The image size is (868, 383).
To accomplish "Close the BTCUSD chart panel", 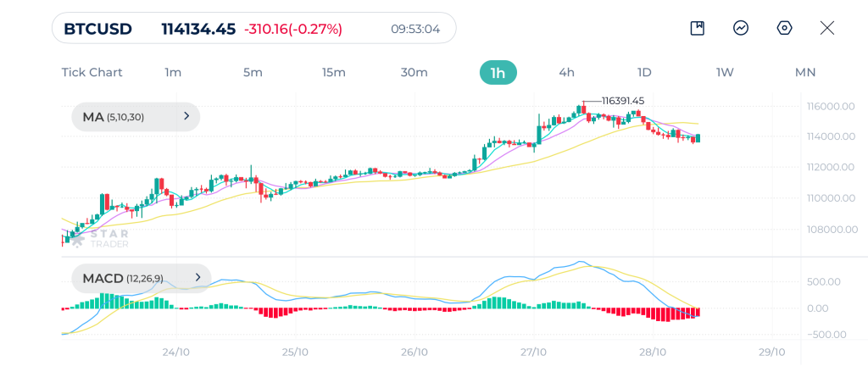I will pos(827,28).
